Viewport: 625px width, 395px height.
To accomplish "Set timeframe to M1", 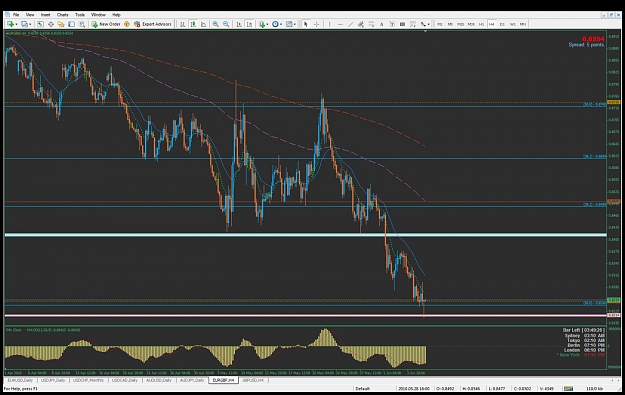I will [x=440, y=24].
